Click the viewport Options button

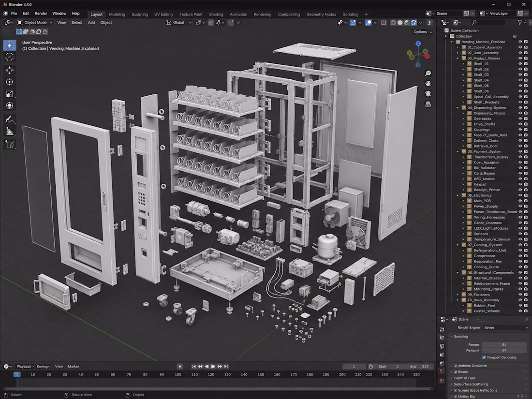[x=423, y=32]
